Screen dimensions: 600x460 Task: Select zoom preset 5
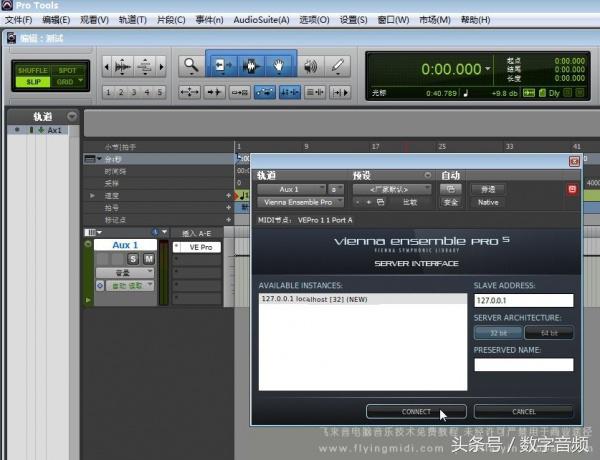(160, 92)
